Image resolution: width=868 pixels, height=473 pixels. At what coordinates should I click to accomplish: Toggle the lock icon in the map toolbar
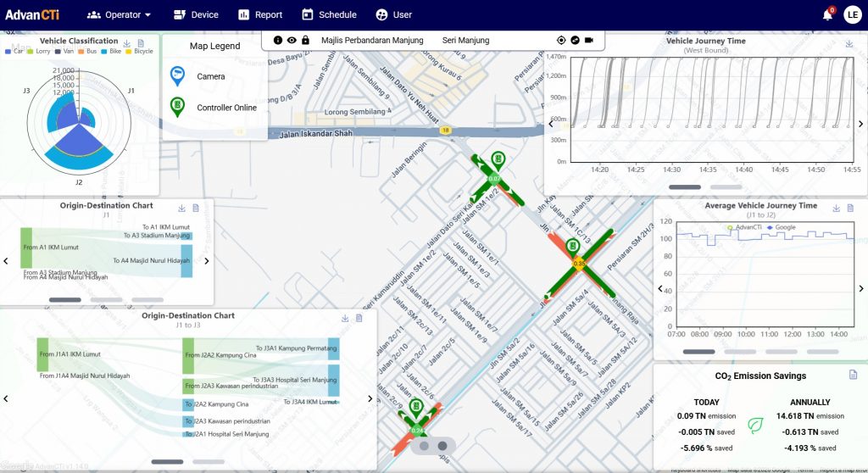pos(305,40)
